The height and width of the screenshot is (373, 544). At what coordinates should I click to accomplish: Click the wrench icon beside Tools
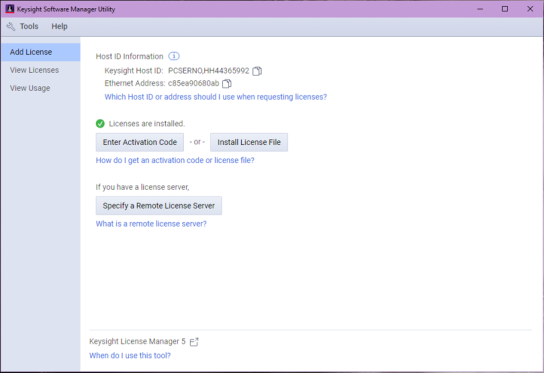(x=11, y=26)
